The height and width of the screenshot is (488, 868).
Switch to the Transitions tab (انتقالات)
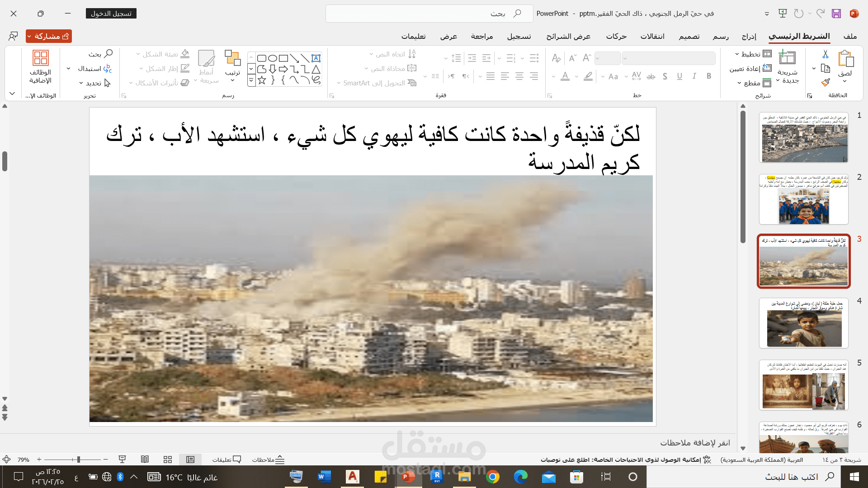[x=652, y=36]
